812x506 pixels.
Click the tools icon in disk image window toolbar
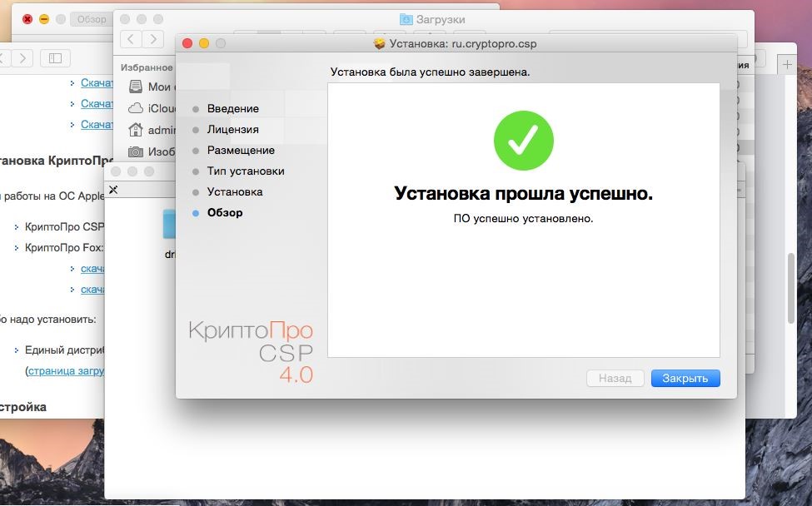113,190
